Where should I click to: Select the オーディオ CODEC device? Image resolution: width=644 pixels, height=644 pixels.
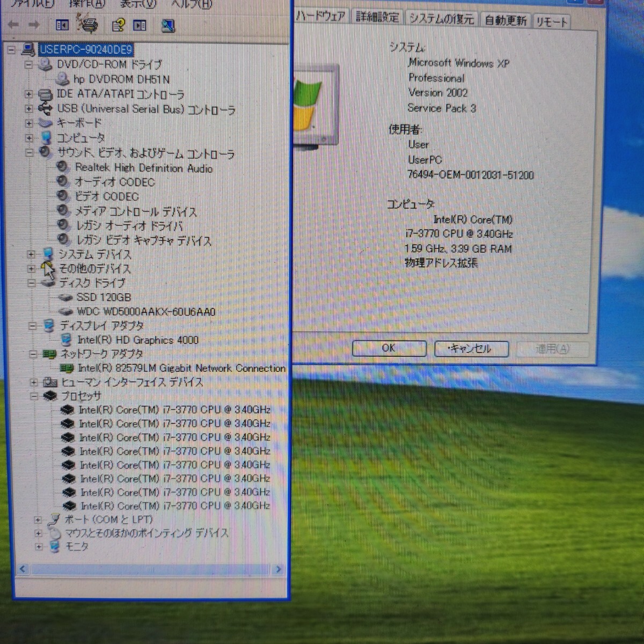(x=114, y=182)
